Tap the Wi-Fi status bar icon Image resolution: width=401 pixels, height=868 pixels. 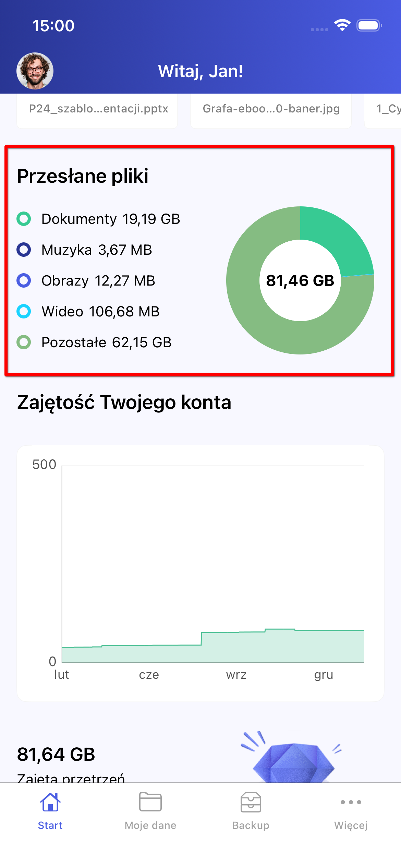point(342,25)
